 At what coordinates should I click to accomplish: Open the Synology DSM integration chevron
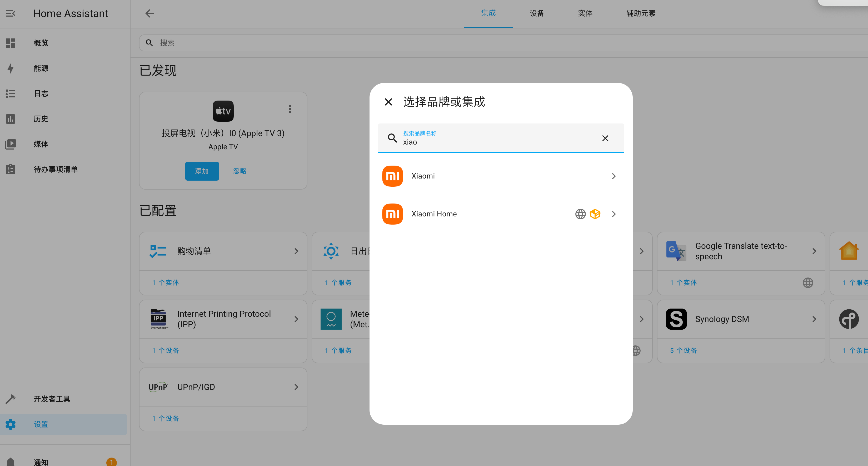[814, 319]
